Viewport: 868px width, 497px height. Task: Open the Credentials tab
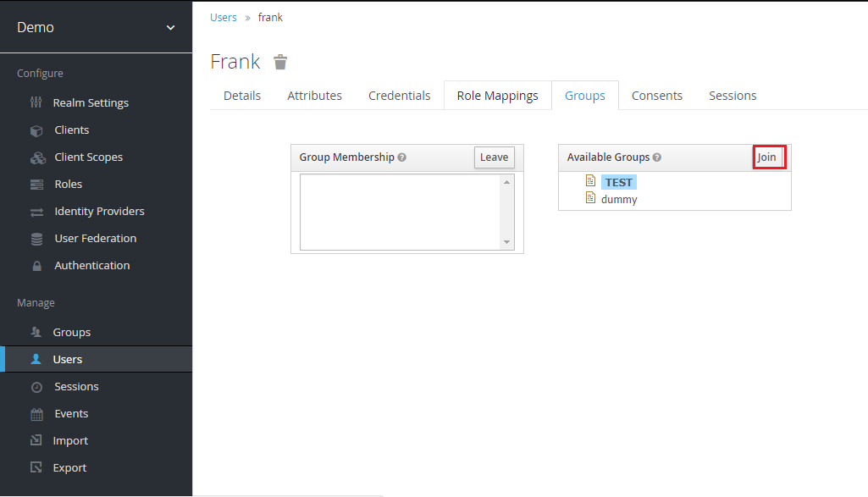(399, 96)
